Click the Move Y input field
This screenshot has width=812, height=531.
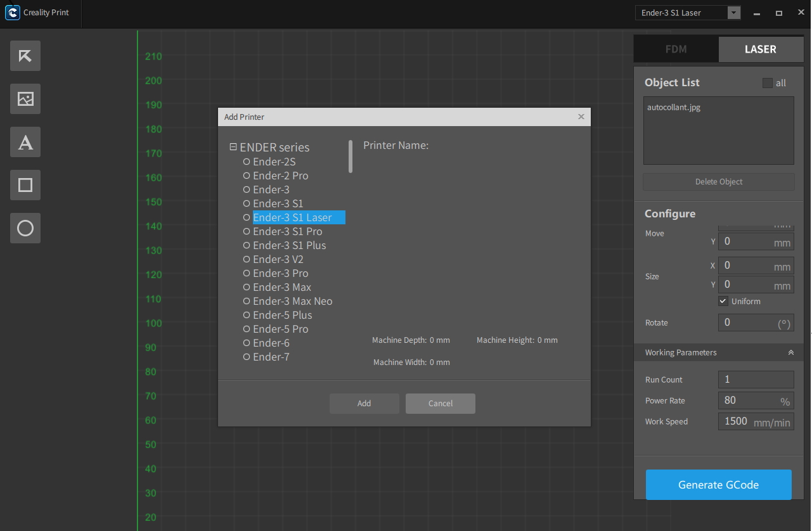[x=756, y=242]
